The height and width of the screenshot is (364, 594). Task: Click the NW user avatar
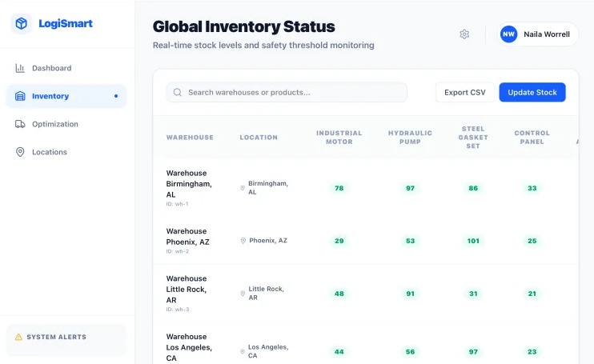coord(509,34)
